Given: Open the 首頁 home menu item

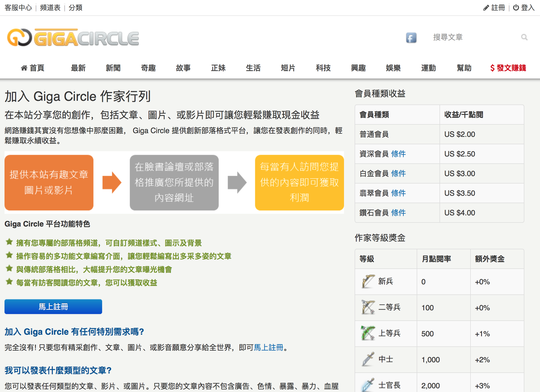Looking at the screenshot, I should click(x=33, y=68).
